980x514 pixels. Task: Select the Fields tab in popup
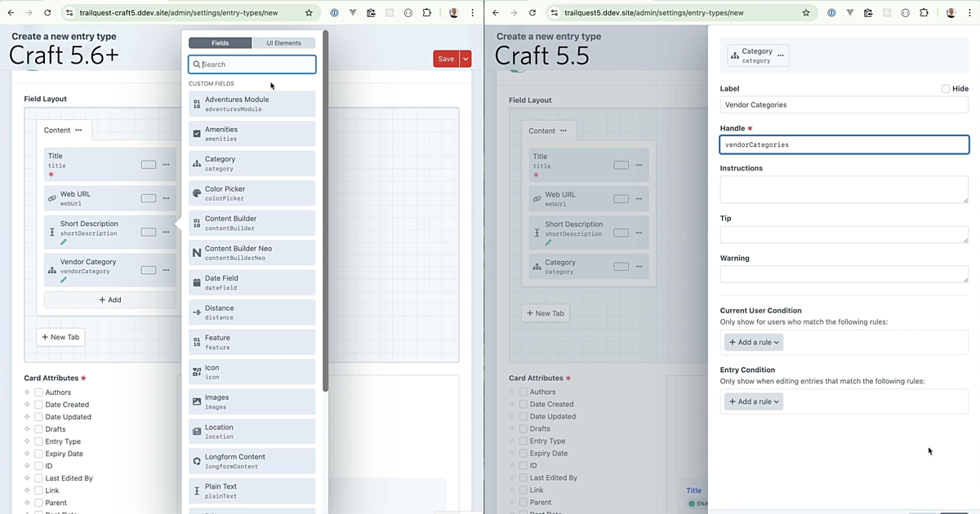[x=220, y=43]
